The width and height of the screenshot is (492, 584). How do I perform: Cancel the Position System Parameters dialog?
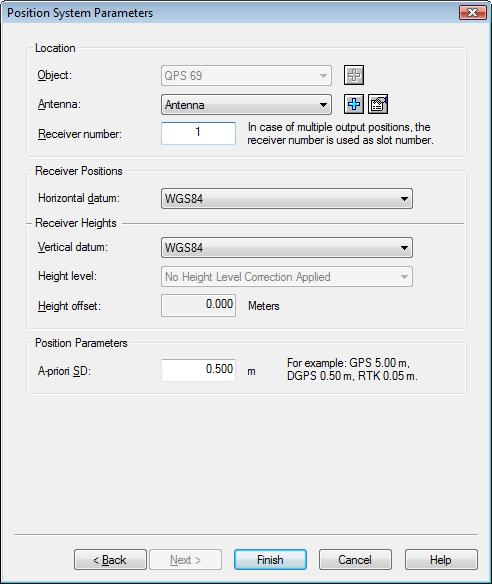click(x=355, y=559)
